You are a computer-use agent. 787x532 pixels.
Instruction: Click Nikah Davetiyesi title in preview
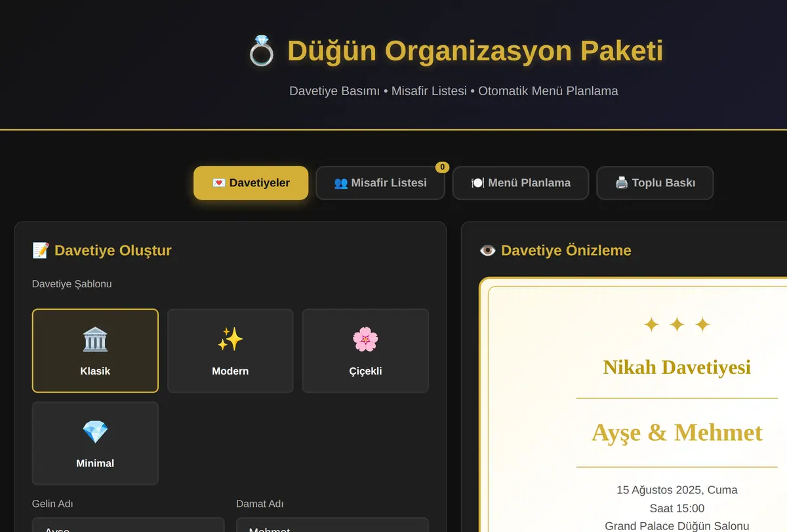point(677,367)
